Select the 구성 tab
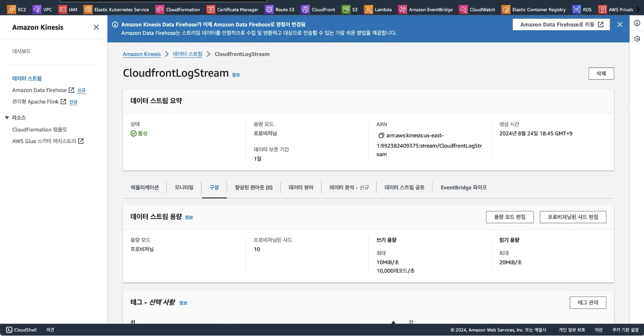 (x=214, y=187)
